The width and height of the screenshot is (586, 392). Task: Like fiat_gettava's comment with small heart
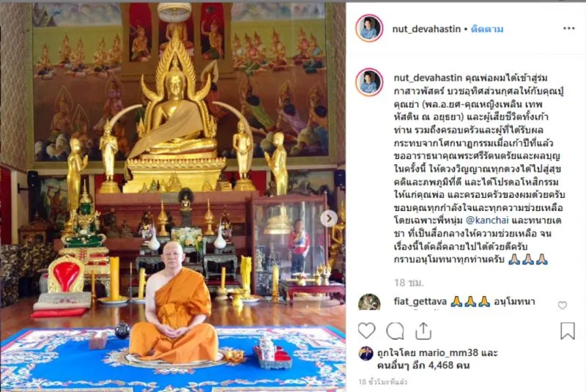[x=562, y=306]
